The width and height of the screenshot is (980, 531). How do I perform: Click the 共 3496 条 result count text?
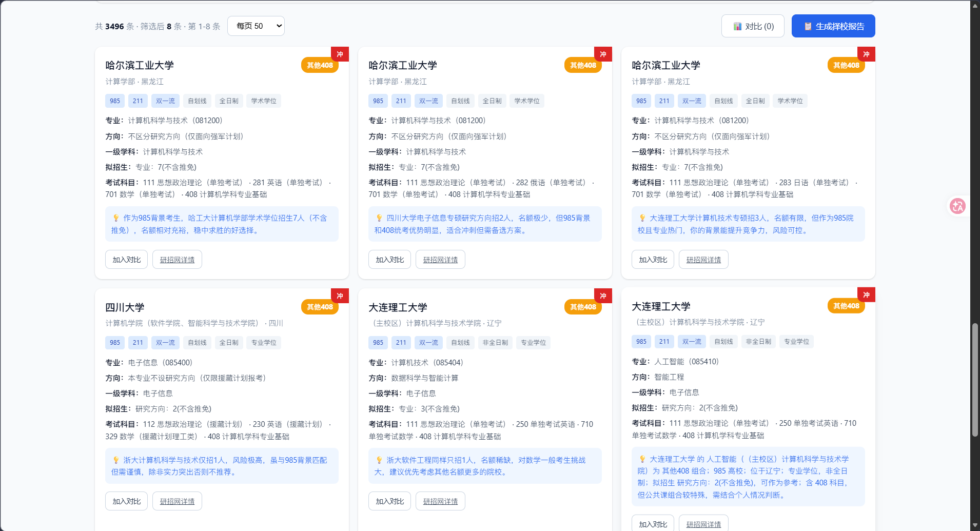tap(114, 26)
